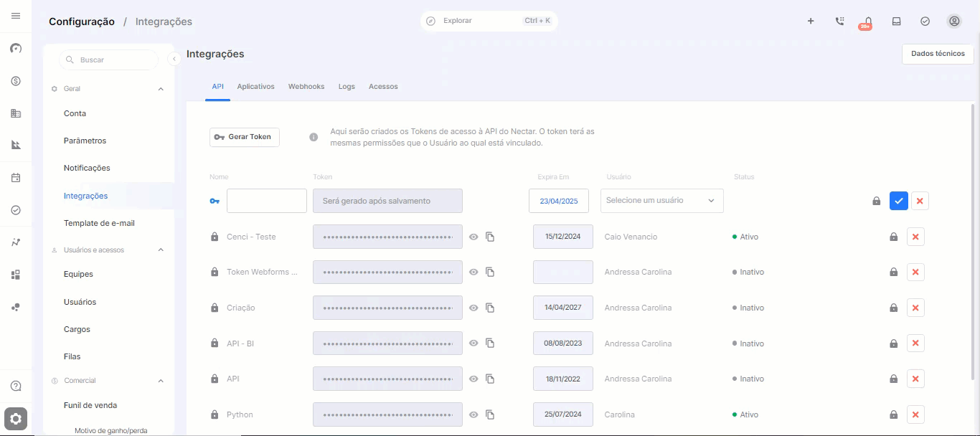Open the Logs tab
This screenshot has height=436, width=980.
(x=347, y=87)
